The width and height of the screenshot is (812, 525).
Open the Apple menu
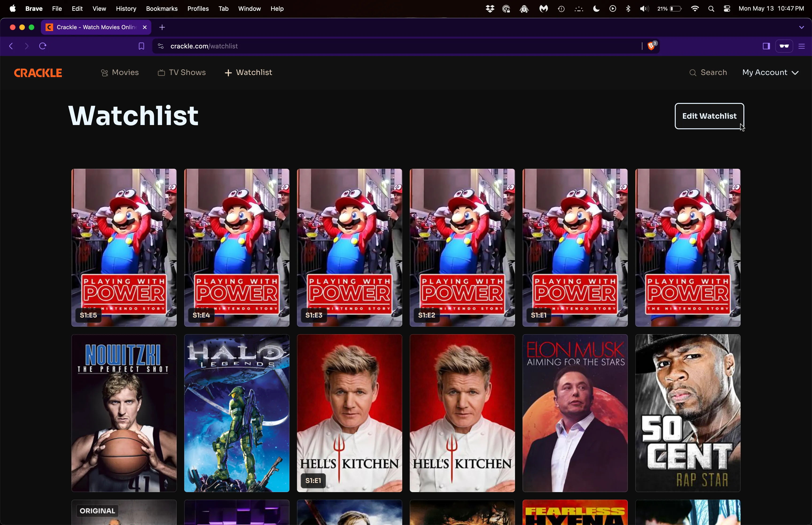[13, 8]
